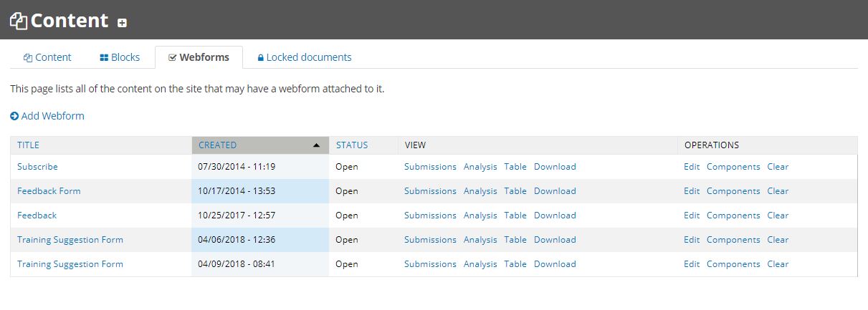View Submissions for Feedback 10/25/2017 row
This screenshot has width=868, height=310.
(430, 215)
